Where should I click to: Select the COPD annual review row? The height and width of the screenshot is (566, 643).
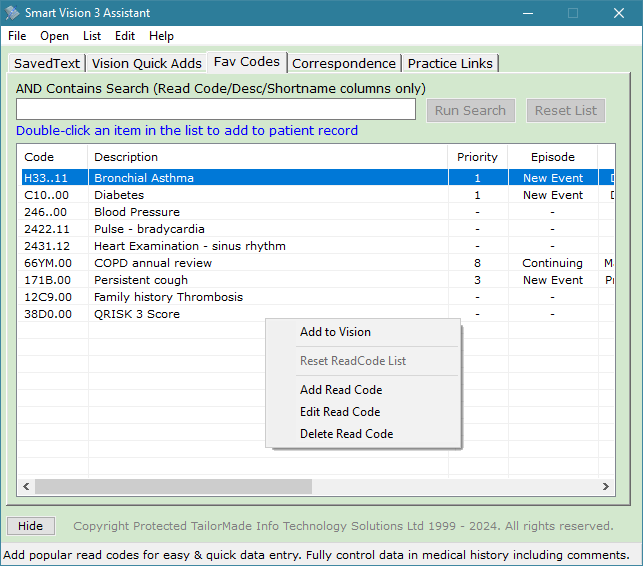tap(316, 263)
